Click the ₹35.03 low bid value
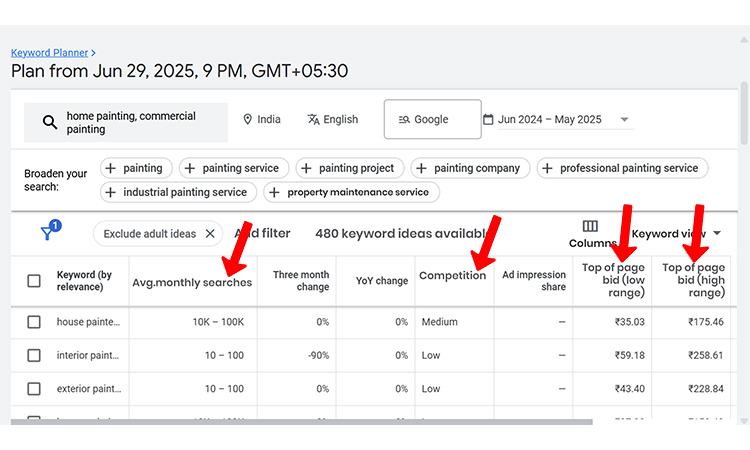This screenshot has height=450, width=750. [x=629, y=322]
